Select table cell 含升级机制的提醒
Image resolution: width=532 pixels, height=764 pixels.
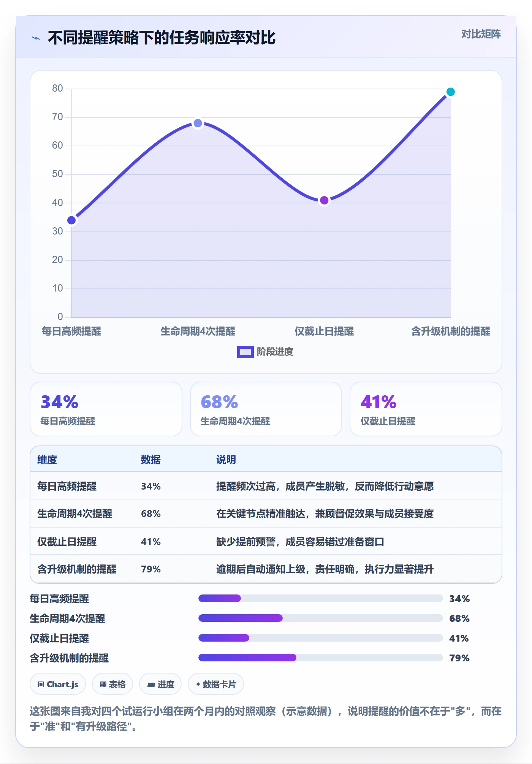(77, 569)
